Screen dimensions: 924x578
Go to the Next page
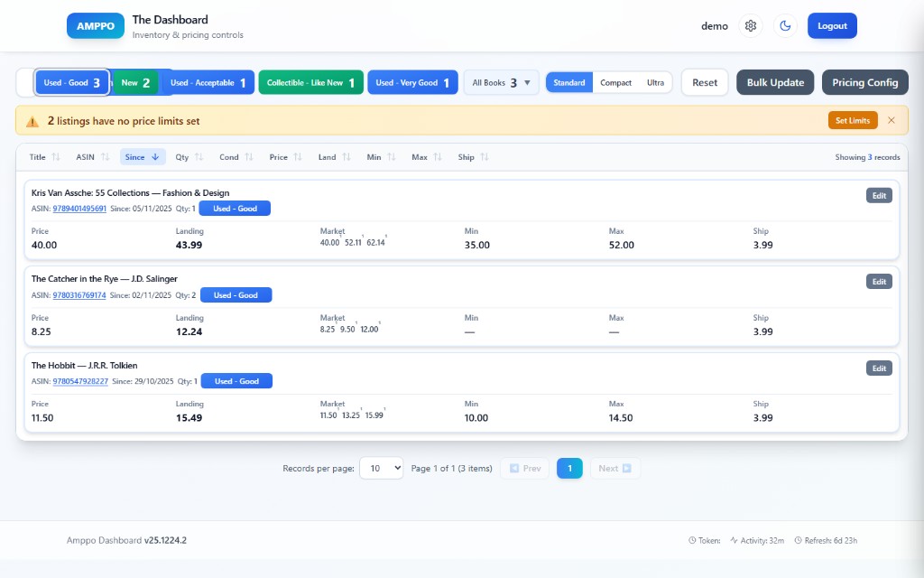pyautogui.click(x=614, y=469)
